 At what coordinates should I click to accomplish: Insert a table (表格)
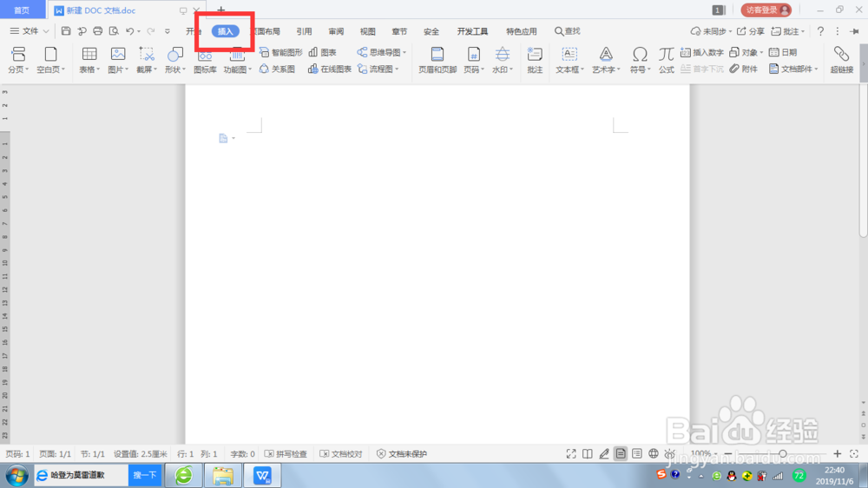[89, 60]
